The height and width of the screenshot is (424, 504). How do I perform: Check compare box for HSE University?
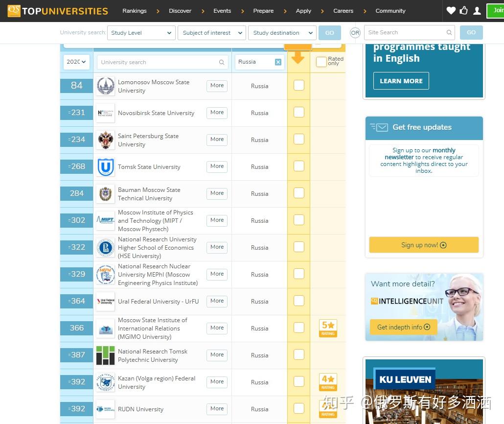299,247
